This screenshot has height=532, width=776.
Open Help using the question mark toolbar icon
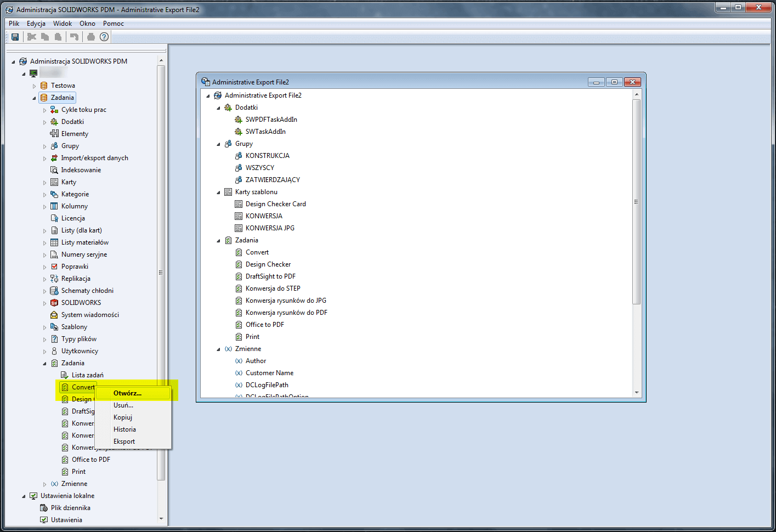click(x=104, y=36)
